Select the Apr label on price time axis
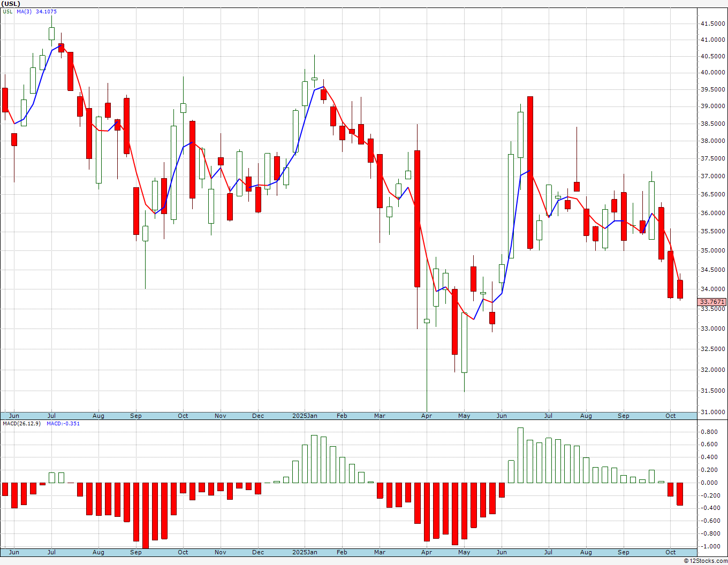 (427, 416)
